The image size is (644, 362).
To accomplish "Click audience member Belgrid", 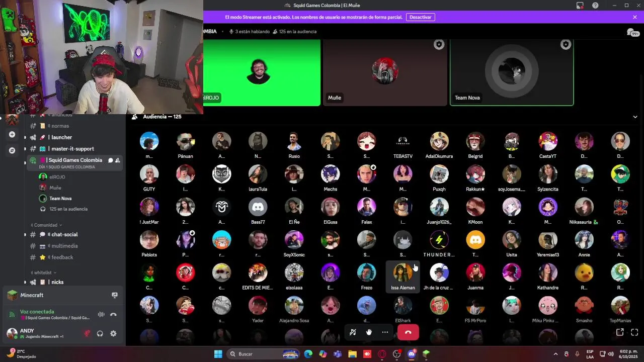I will tap(475, 145).
